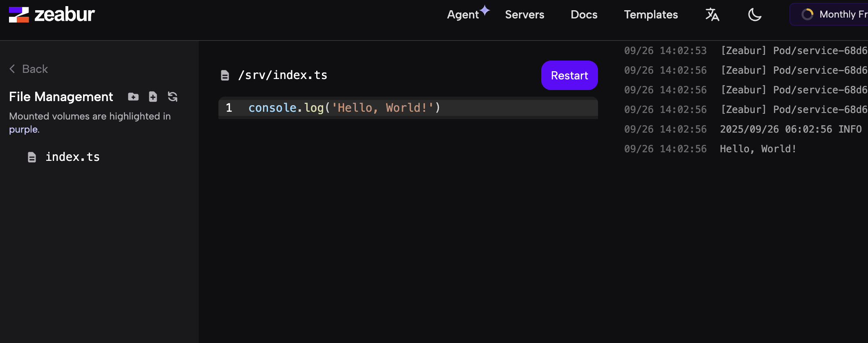Open the language switcher icon
The width and height of the screenshot is (868, 343).
pos(712,15)
